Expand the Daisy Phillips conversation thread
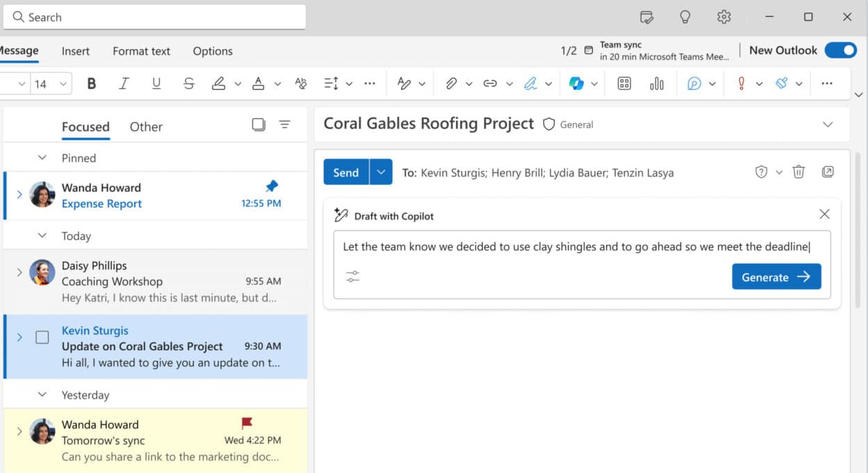Viewport: 868px width, 473px height. [x=19, y=273]
